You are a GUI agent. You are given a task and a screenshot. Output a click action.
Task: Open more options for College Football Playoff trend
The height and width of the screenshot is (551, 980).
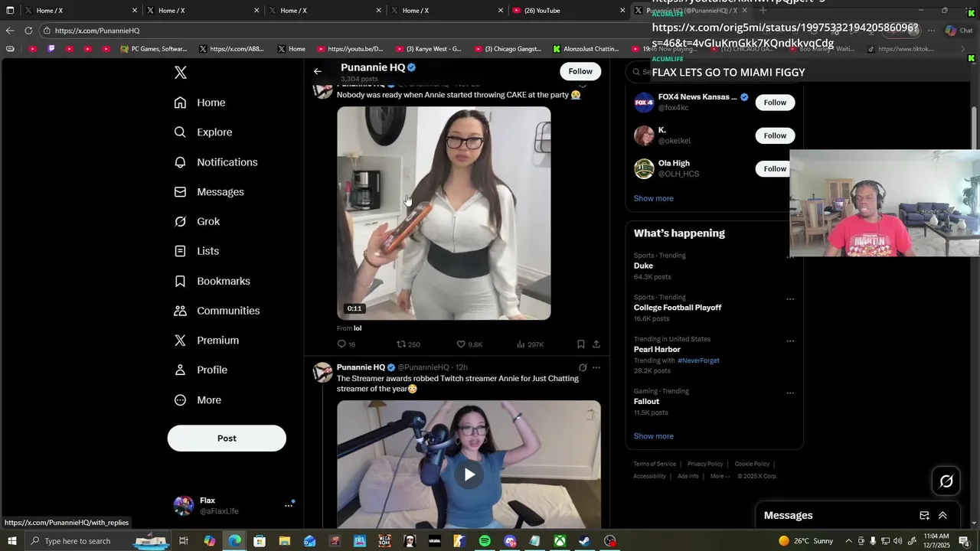[790, 299]
